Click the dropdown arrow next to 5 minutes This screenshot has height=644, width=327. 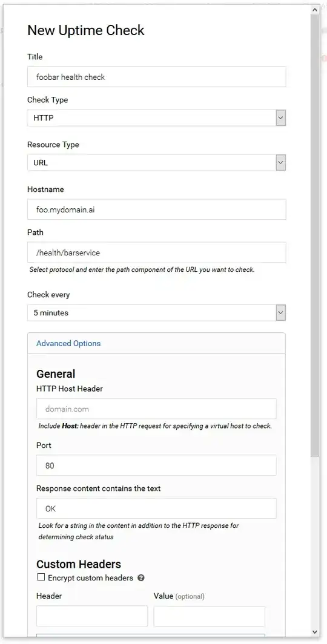pos(280,312)
